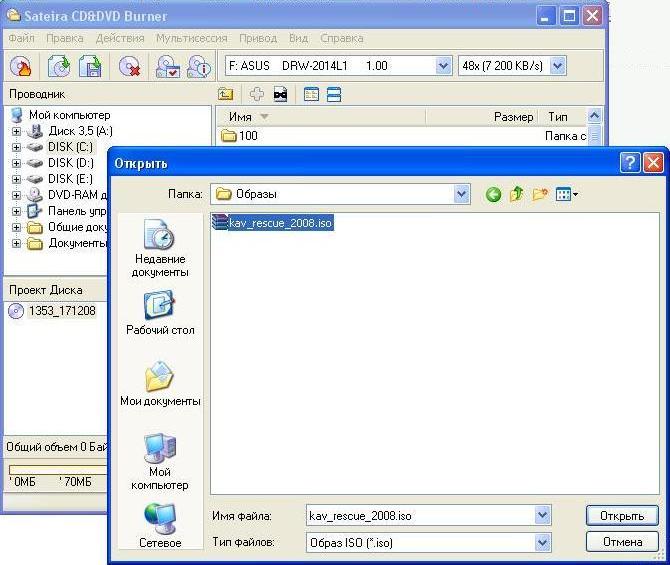Image resolution: width=670 pixels, height=565 pixels.
Task: Click the folder-up icon in file panel toolbar
Action: click(x=226, y=94)
